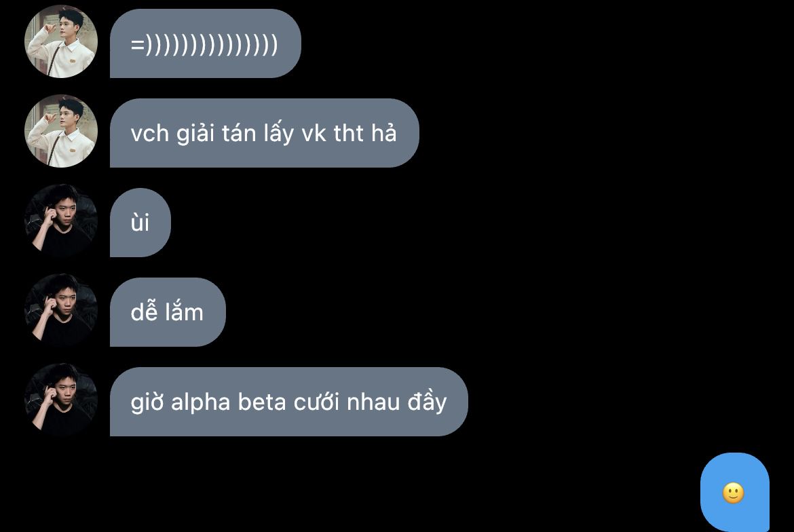Click the "dễ lắm" message bubble

(168, 312)
